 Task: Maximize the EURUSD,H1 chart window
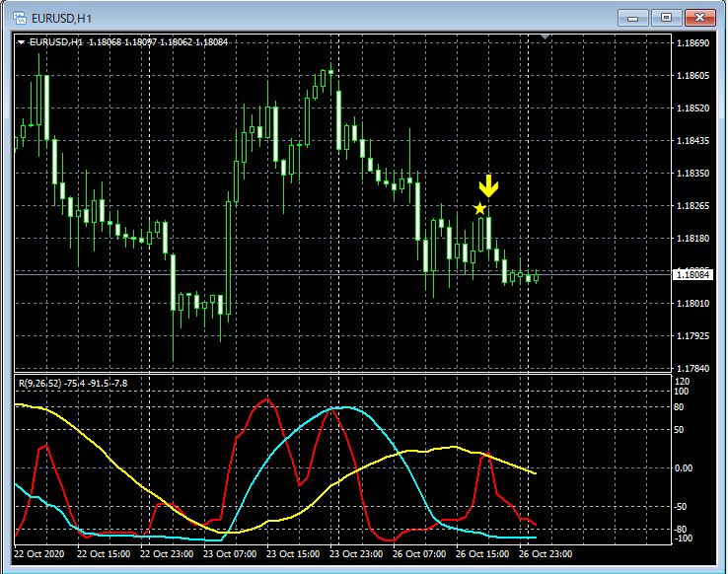pyautogui.click(x=666, y=18)
